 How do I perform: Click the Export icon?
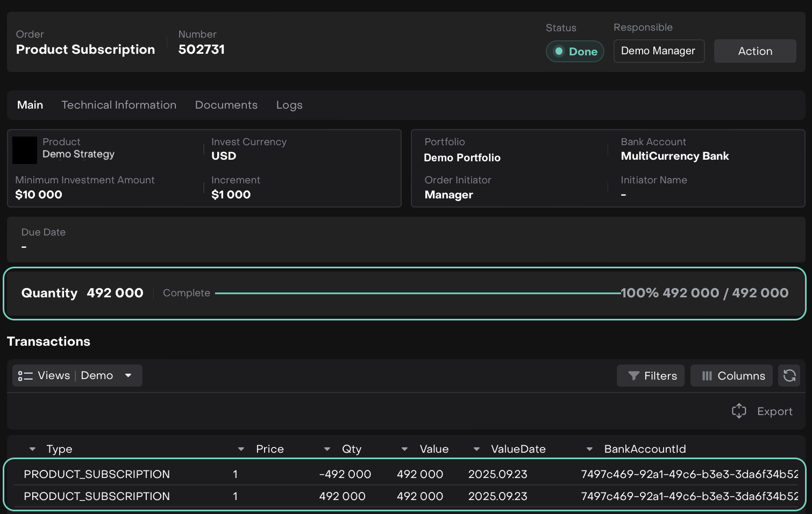[x=739, y=411]
